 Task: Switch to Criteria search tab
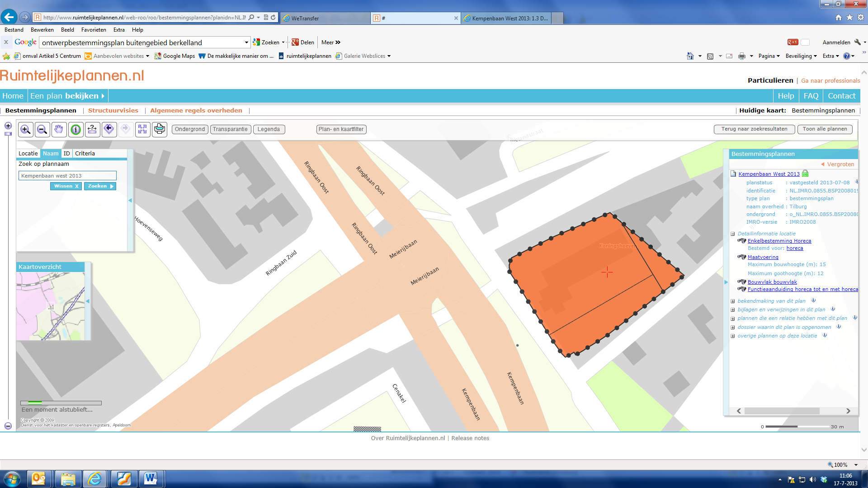coord(85,154)
